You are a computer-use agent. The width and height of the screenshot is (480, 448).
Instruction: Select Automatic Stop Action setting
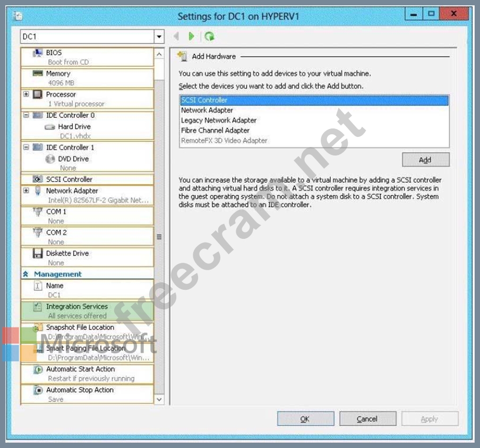(87, 394)
